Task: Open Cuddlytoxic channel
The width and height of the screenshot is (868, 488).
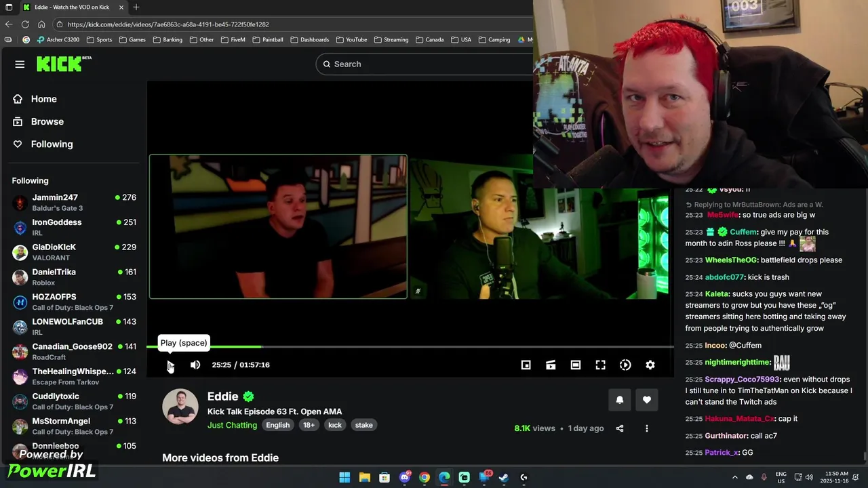Action: (74, 401)
